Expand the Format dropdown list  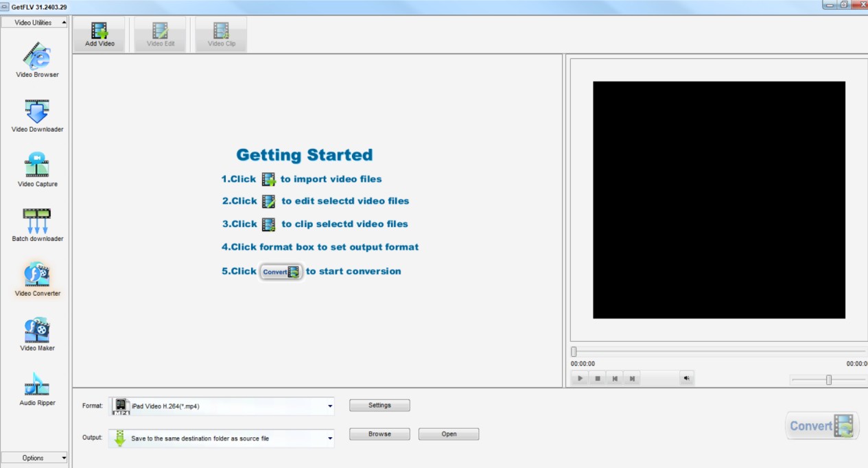330,406
